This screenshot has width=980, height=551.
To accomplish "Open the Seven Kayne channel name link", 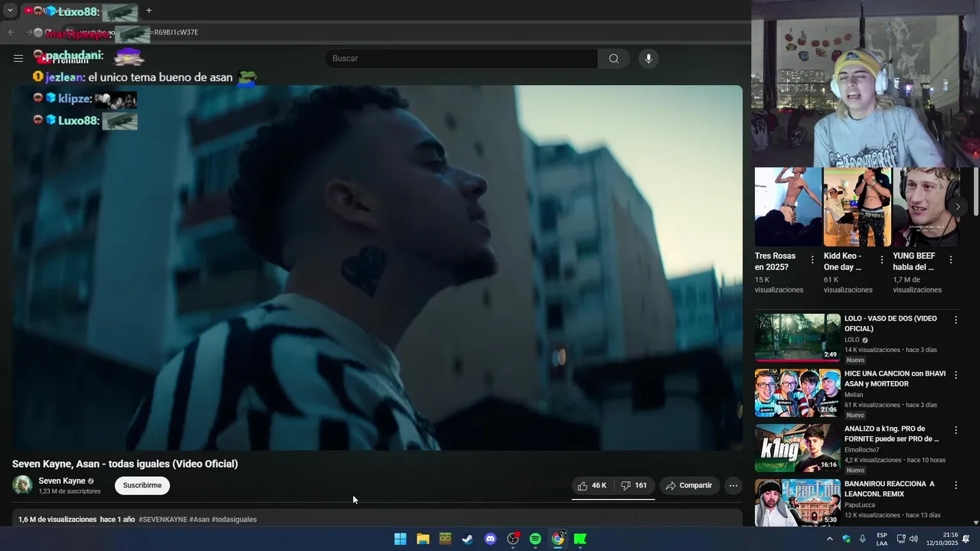I will click(x=62, y=481).
